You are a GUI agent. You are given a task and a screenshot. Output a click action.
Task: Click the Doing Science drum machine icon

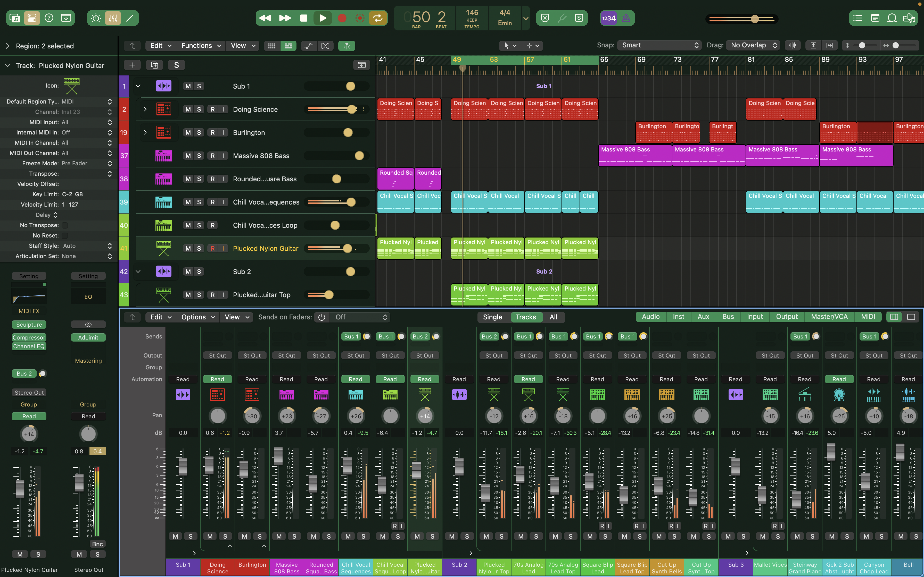(163, 109)
